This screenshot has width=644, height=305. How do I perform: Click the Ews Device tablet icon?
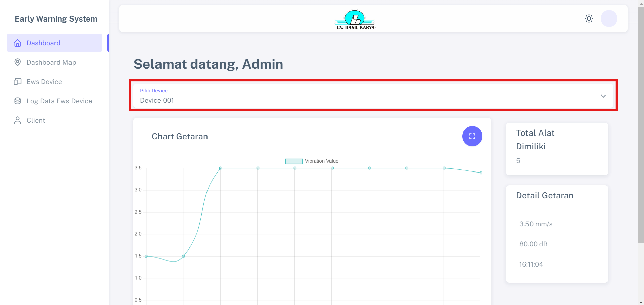click(18, 82)
